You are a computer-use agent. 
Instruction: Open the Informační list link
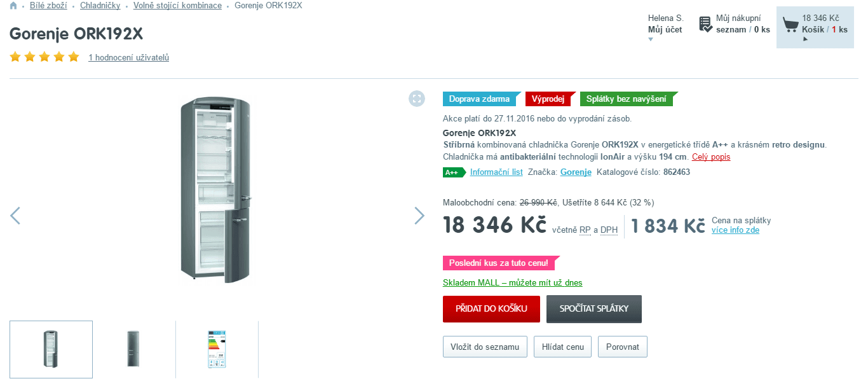496,172
